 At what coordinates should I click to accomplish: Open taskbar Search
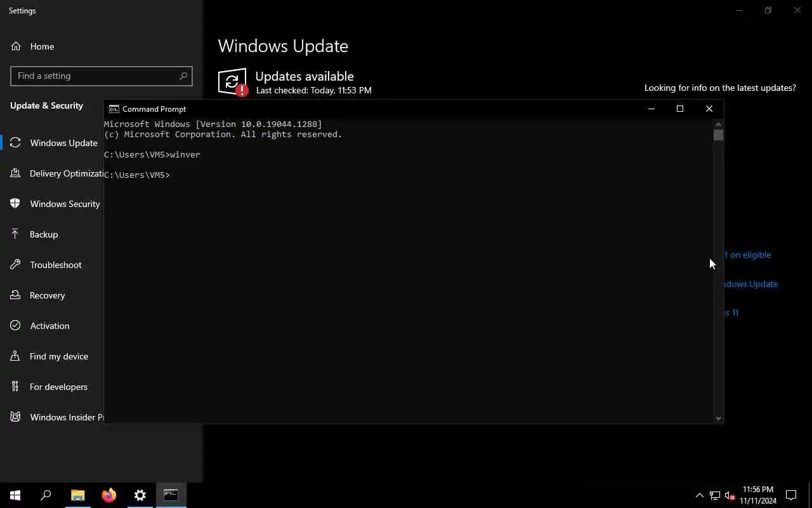click(x=46, y=495)
